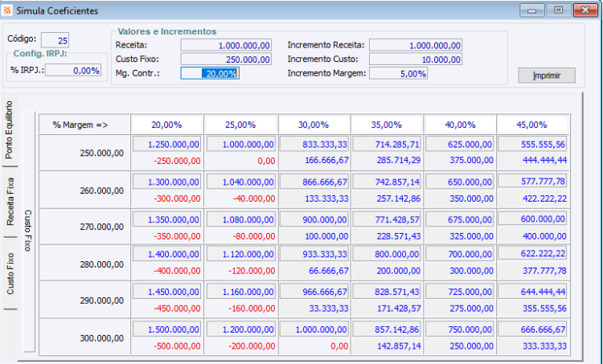Click the cell showing 1.400.000,00
This screenshot has height=364, width=603.
pos(166,255)
